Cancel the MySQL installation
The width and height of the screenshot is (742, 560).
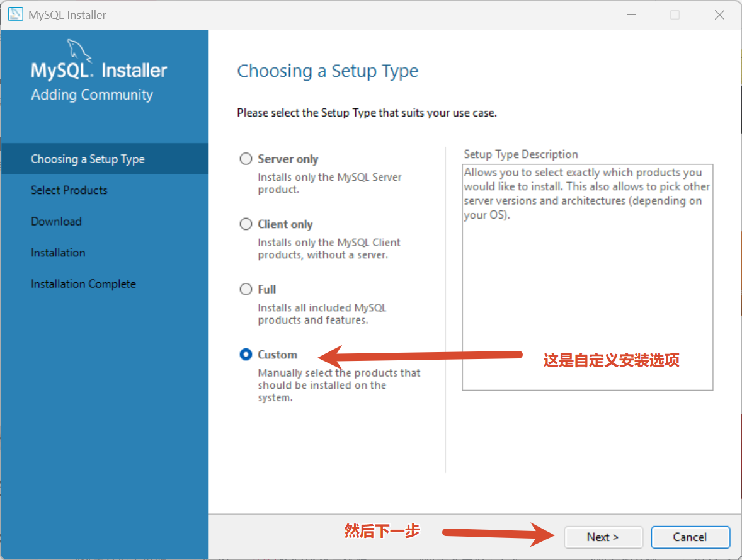(x=690, y=537)
